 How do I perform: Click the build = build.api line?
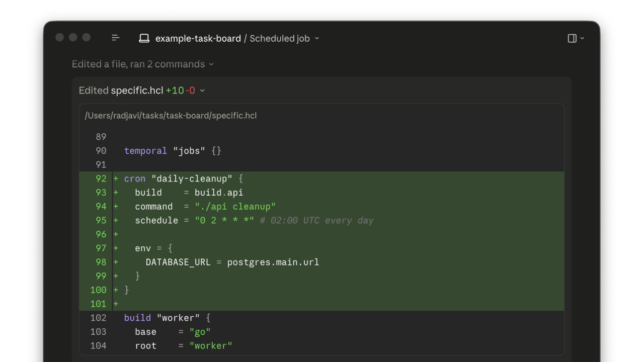click(189, 193)
